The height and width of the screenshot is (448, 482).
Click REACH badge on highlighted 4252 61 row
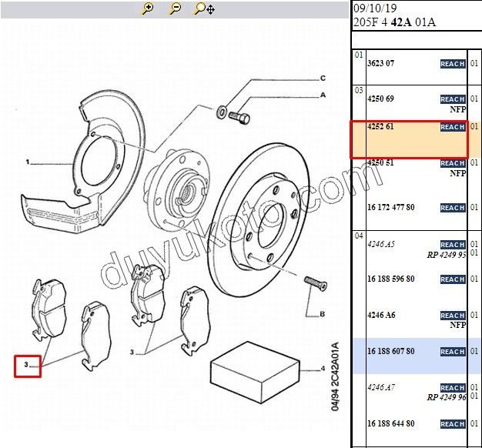[452, 127]
